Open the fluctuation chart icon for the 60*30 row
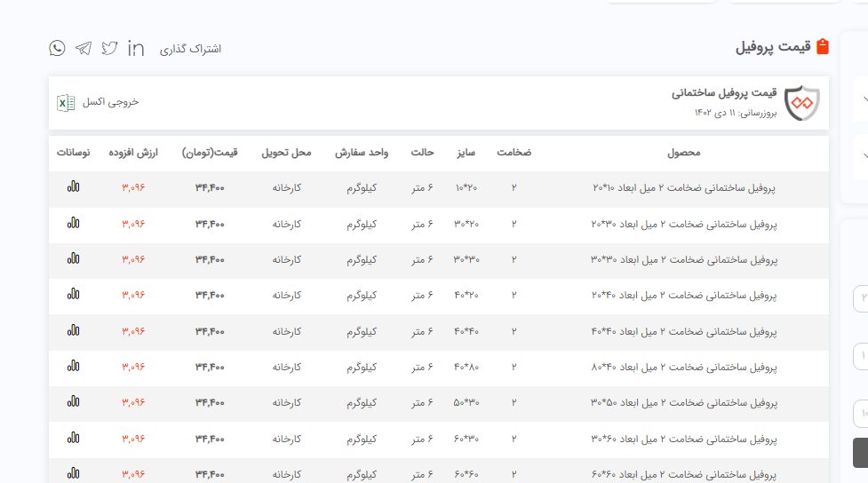 pyautogui.click(x=74, y=438)
